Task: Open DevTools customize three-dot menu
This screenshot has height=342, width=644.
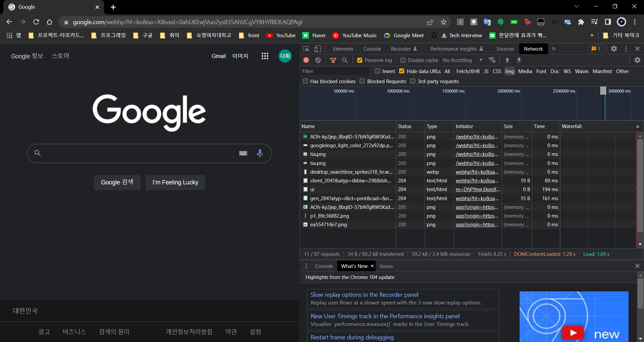Action: [x=626, y=49]
